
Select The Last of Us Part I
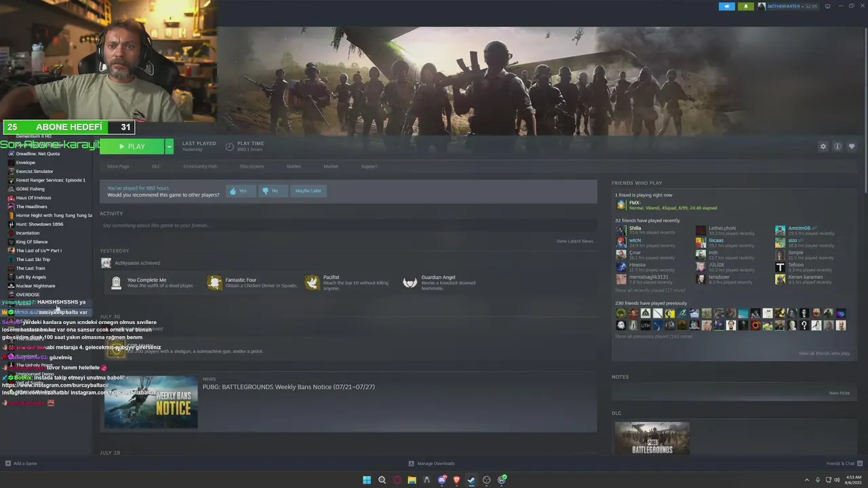[x=39, y=251]
